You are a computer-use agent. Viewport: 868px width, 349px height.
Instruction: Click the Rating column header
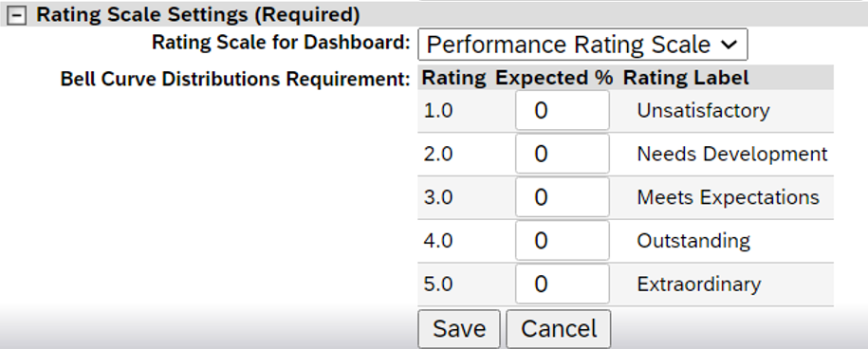[x=454, y=78]
